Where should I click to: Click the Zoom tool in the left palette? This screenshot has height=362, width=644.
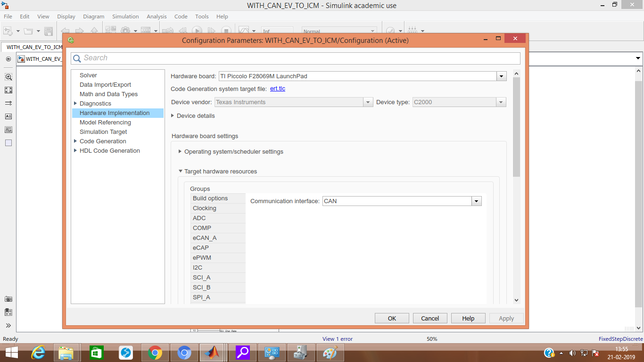click(8, 77)
